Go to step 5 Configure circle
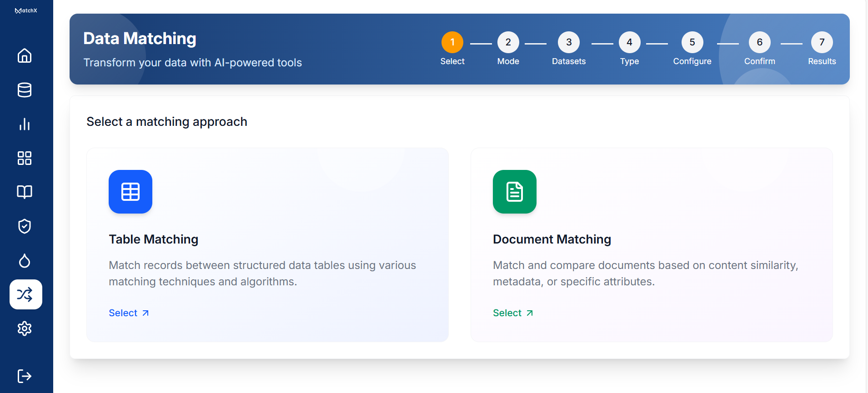Viewport: 868px width, 393px height. [x=692, y=42]
